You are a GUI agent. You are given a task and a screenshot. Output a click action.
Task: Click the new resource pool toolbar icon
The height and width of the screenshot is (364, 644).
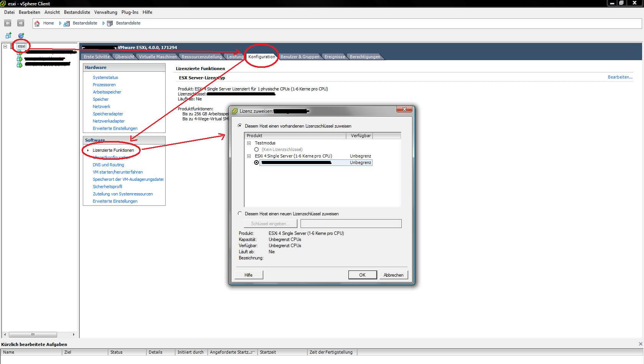(21, 35)
